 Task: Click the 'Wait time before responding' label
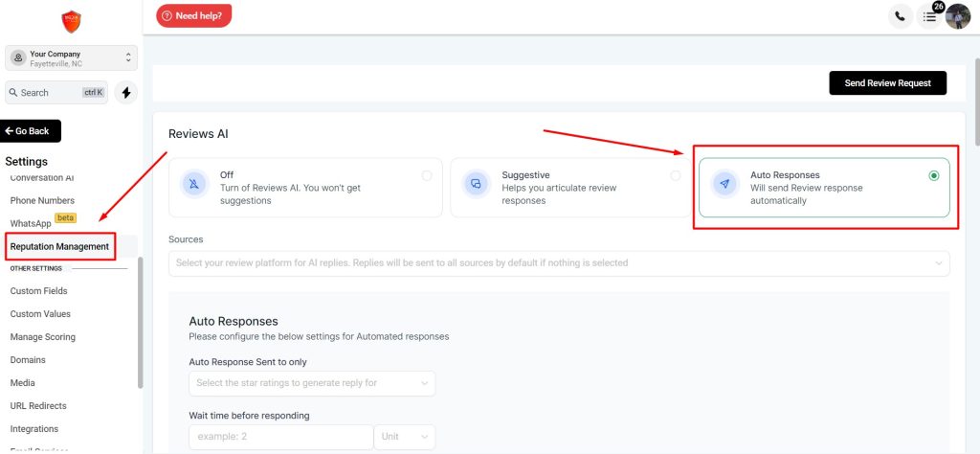(249, 416)
